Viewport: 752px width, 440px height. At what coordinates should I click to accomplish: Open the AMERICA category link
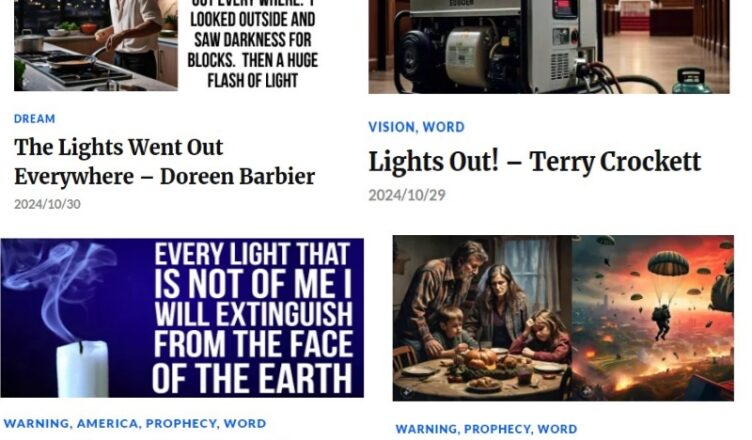[x=107, y=423]
